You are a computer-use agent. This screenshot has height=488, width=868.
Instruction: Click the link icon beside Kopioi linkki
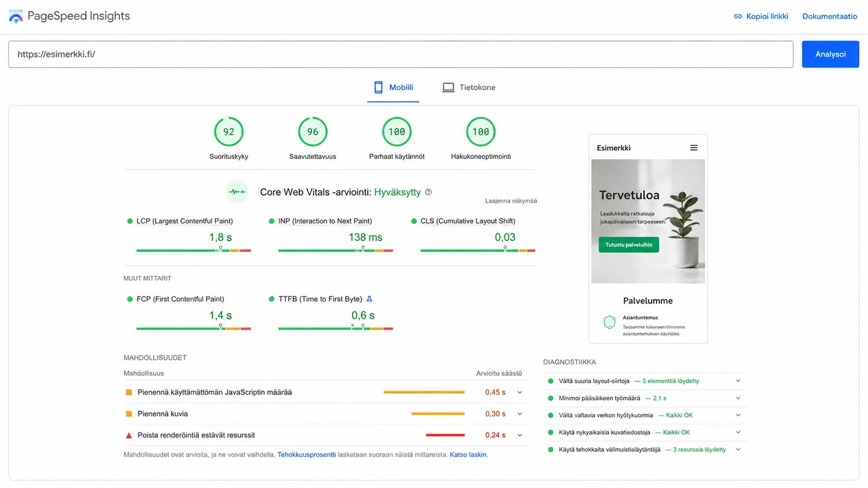(x=738, y=16)
